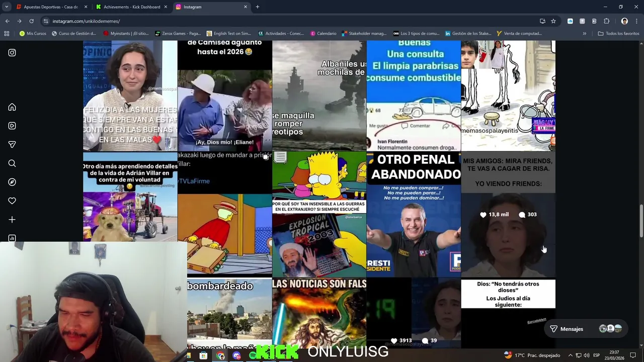644x362 pixels.
Task: Open Albañiles colossus meme post
Action: pyautogui.click(x=319, y=96)
